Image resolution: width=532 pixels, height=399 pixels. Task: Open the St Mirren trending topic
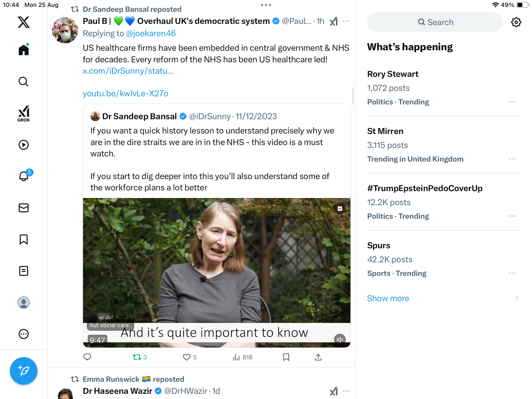385,131
